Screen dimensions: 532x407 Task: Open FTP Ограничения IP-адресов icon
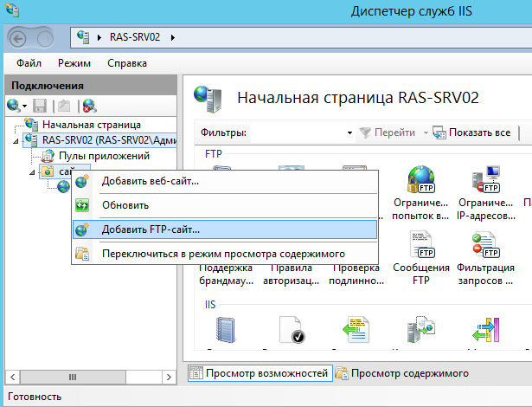[486, 192]
